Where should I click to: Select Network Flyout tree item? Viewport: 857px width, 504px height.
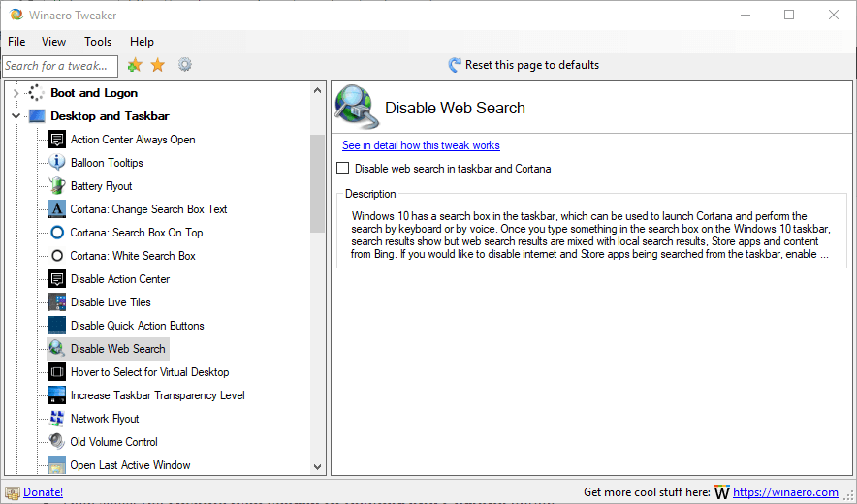105,418
